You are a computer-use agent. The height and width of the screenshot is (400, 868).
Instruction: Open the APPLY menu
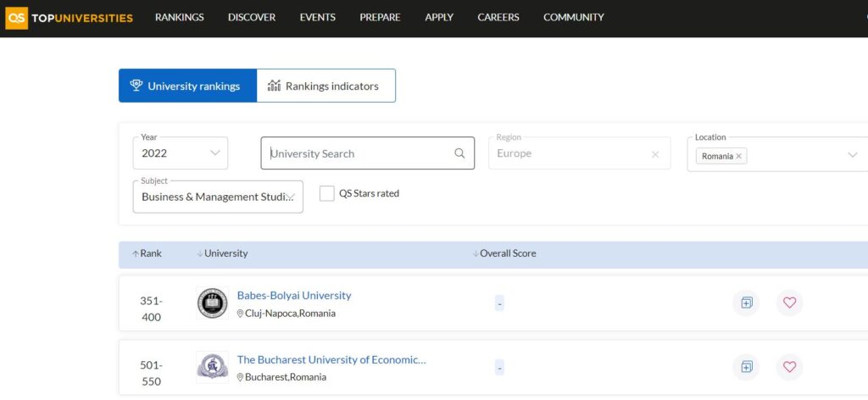pos(439,18)
